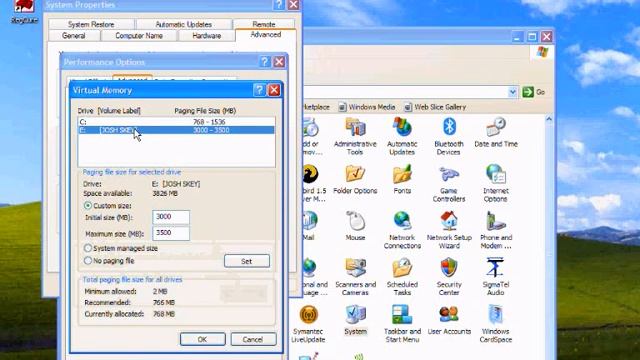Open Automatic Updates icon in Control Panel
This screenshot has height=360, width=640.
click(x=402, y=127)
